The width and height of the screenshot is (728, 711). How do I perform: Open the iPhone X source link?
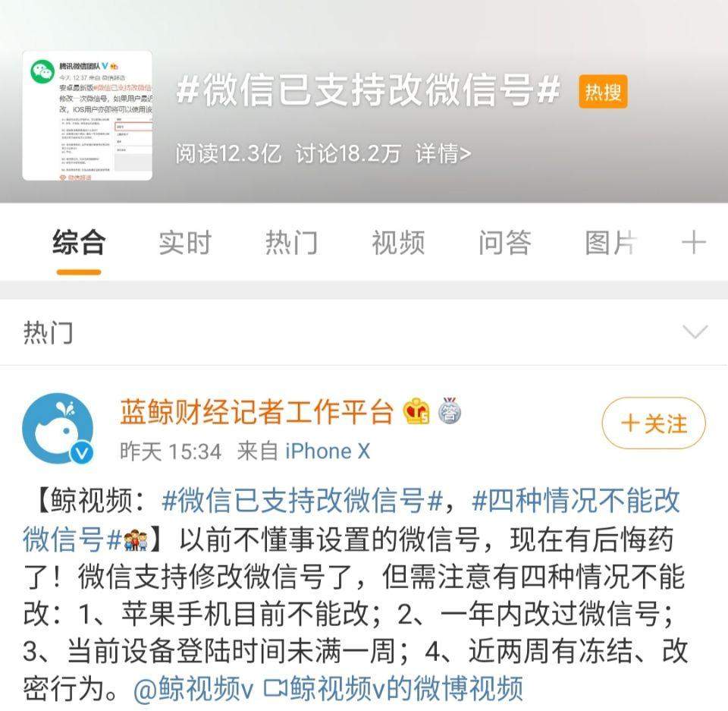point(328,451)
